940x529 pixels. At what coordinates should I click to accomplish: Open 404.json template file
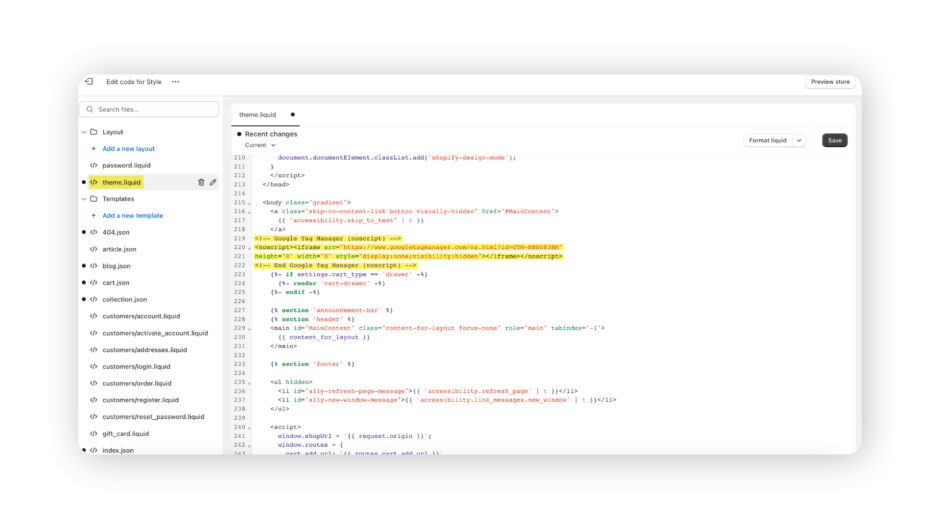(x=116, y=233)
